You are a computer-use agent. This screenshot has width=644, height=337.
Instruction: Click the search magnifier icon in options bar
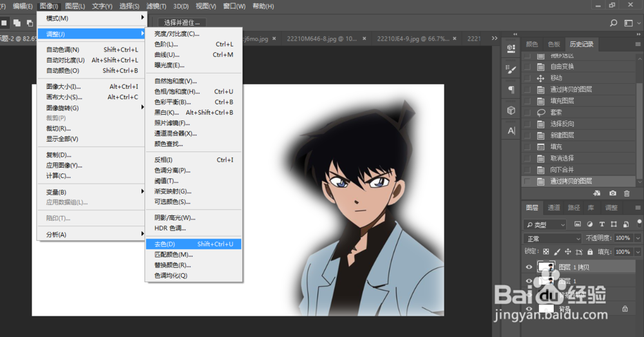click(x=613, y=23)
